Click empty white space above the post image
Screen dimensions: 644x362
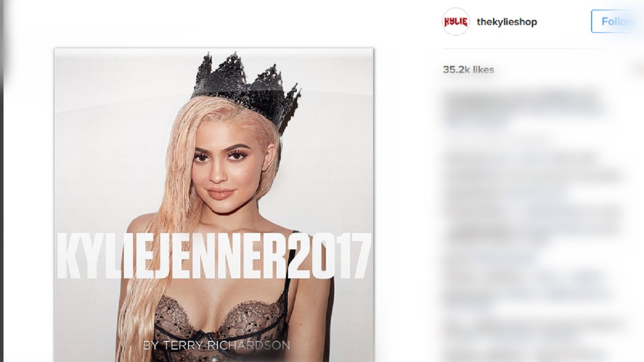click(x=215, y=24)
